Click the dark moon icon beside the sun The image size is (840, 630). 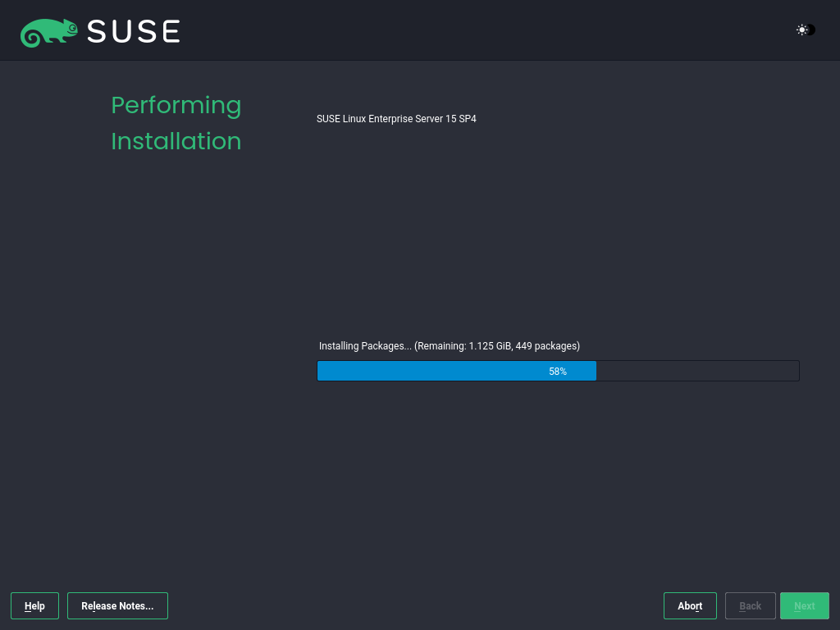[811, 30]
